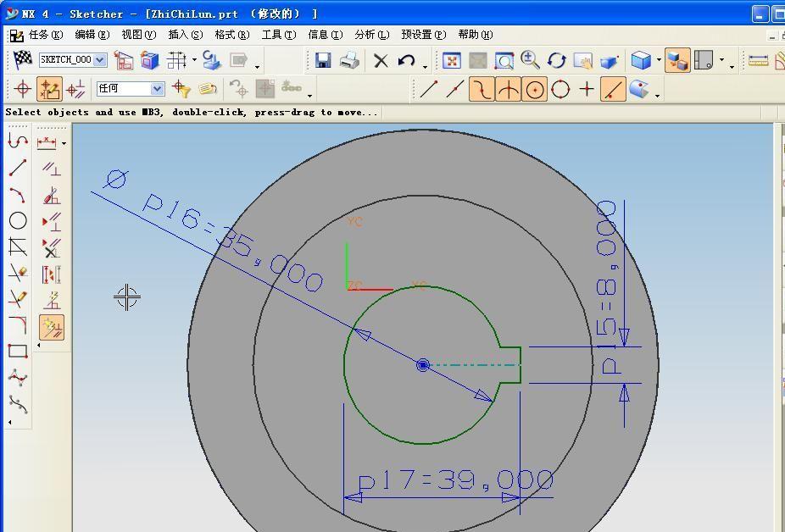This screenshot has width=785, height=532.
Task: Select the Arc drawing tool
Action: (x=17, y=195)
